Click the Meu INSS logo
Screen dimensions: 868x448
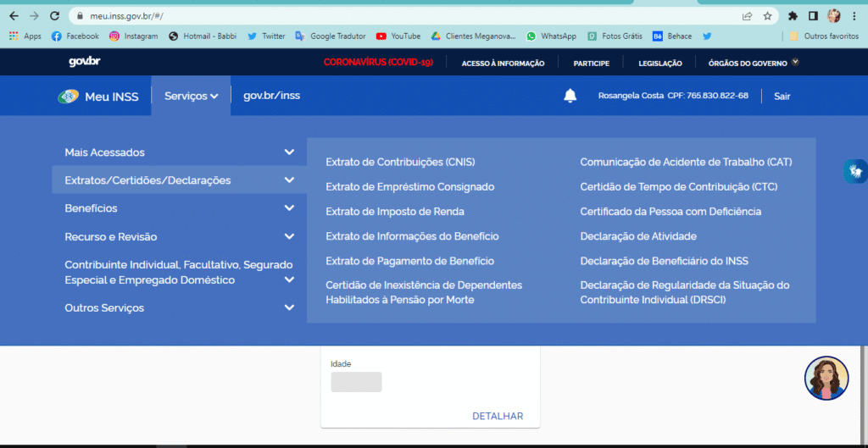point(98,97)
